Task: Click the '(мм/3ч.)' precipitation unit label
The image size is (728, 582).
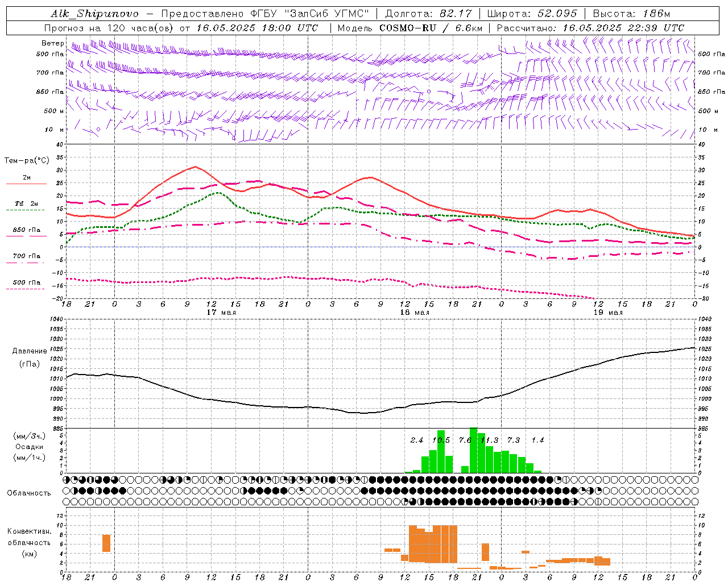Action: 30,436
